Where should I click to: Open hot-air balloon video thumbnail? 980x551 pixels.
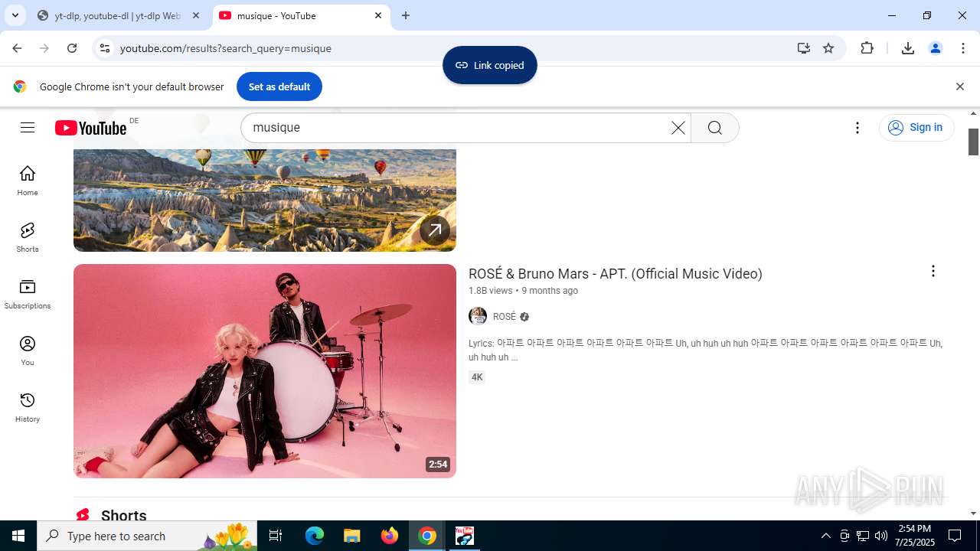[265, 199]
